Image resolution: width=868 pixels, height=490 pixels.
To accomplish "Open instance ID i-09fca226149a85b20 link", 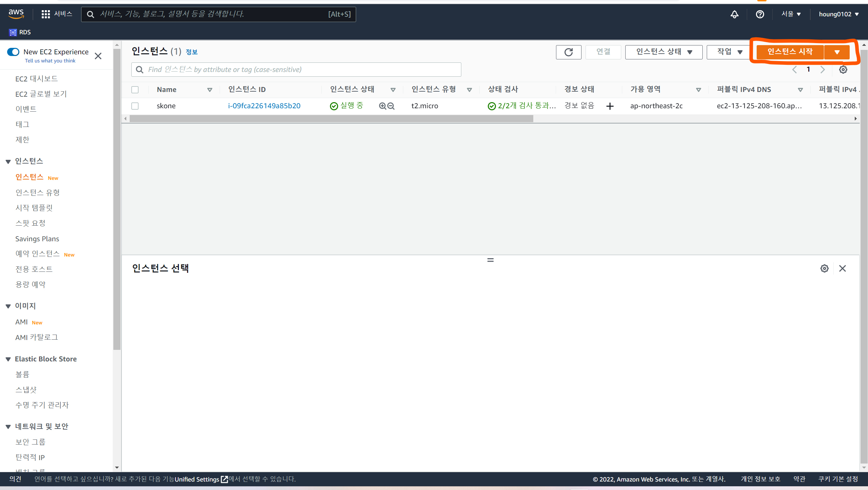I will point(264,106).
